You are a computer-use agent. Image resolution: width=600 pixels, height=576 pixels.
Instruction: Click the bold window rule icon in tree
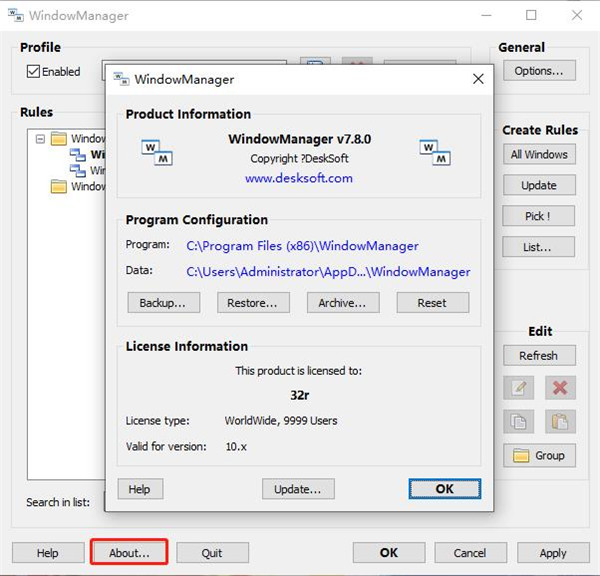click(x=78, y=155)
